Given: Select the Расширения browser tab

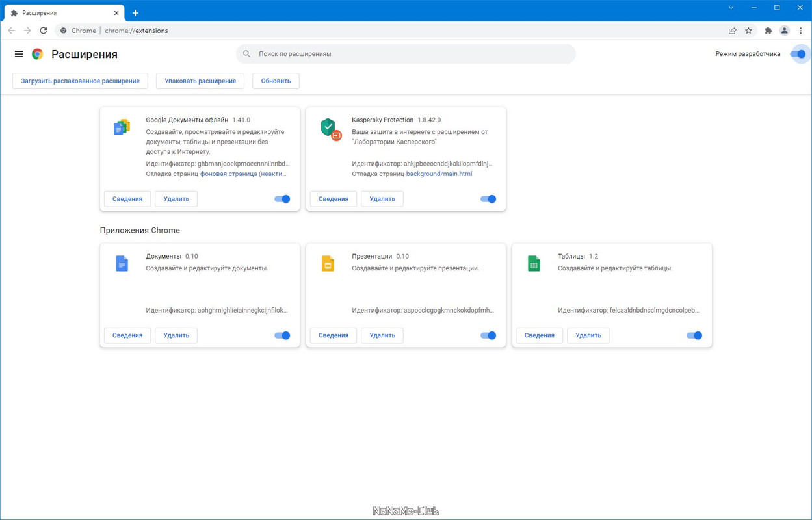Looking at the screenshot, I should coord(63,13).
